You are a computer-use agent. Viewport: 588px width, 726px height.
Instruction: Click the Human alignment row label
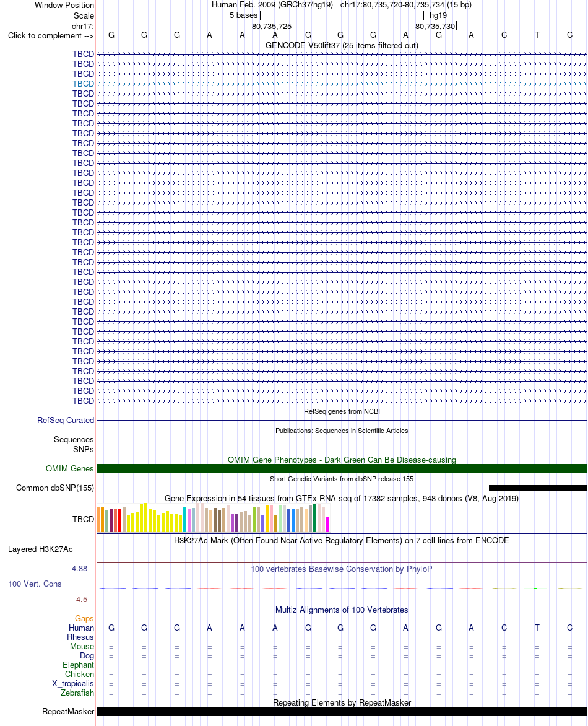coord(81,628)
